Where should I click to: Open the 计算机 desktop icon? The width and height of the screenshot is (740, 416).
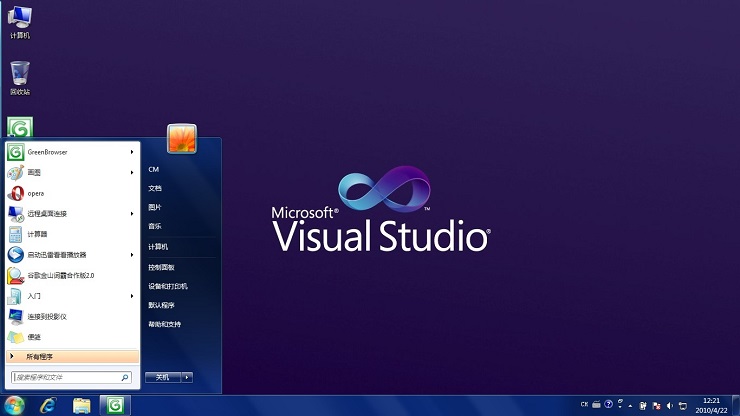(x=20, y=22)
